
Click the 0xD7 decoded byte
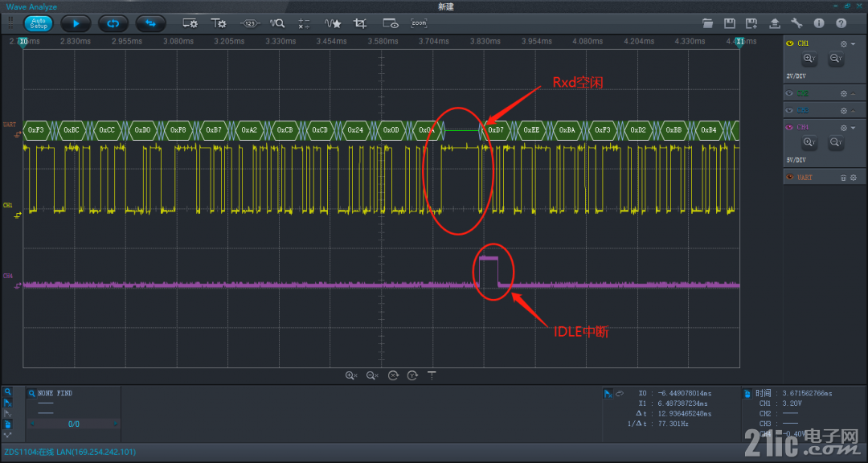click(x=496, y=130)
